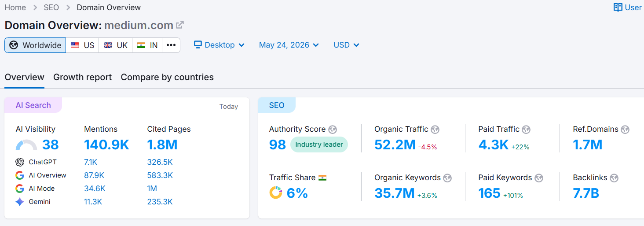This screenshot has width=644, height=226.
Task: Click the UK flag icon
Action: pos(108,45)
